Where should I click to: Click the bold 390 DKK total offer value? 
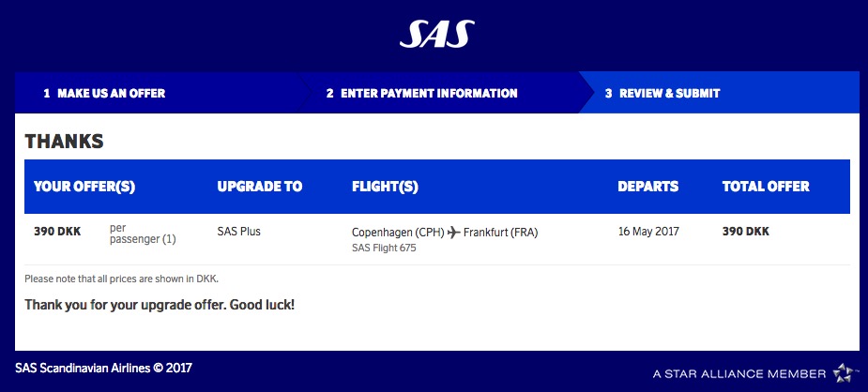tap(746, 232)
